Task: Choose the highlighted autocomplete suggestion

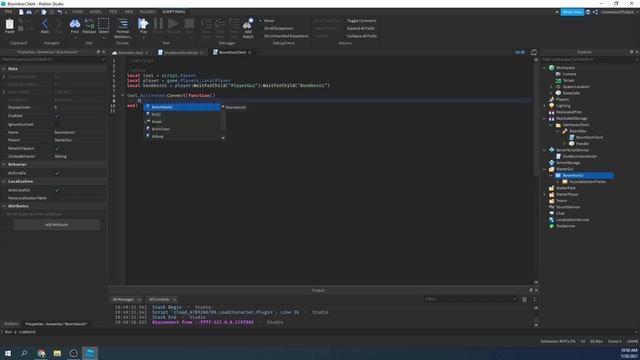Action: [182, 107]
